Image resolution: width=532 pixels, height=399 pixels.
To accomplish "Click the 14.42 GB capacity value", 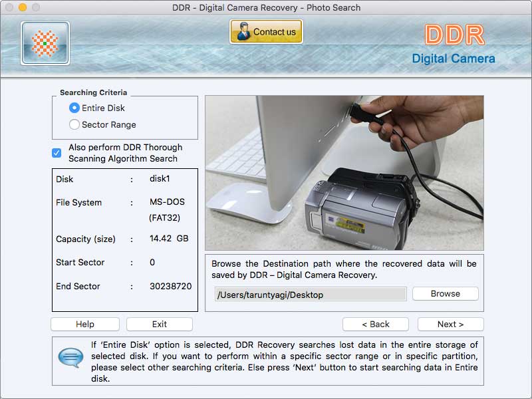I will 169,239.
